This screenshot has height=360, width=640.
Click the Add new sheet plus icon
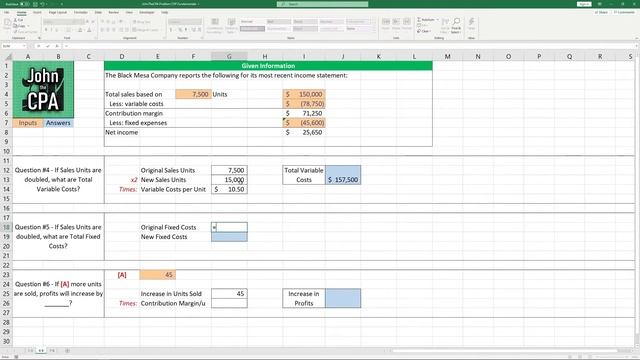pyautogui.click(x=67, y=351)
